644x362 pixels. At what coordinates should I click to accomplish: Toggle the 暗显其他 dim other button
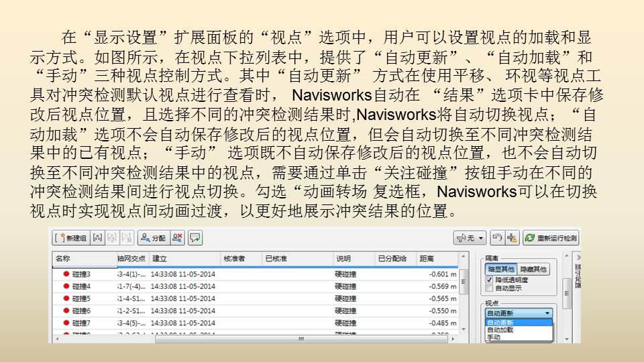(501, 269)
